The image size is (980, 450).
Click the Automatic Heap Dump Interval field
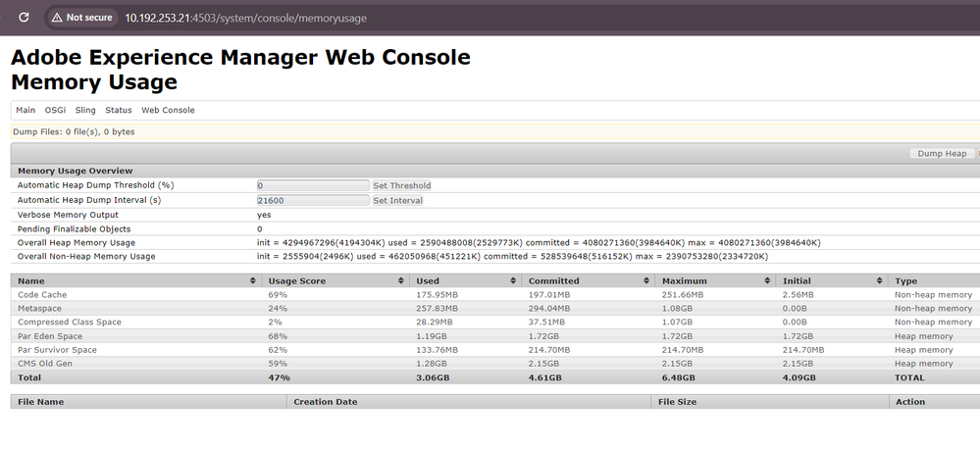tap(312, 200)
